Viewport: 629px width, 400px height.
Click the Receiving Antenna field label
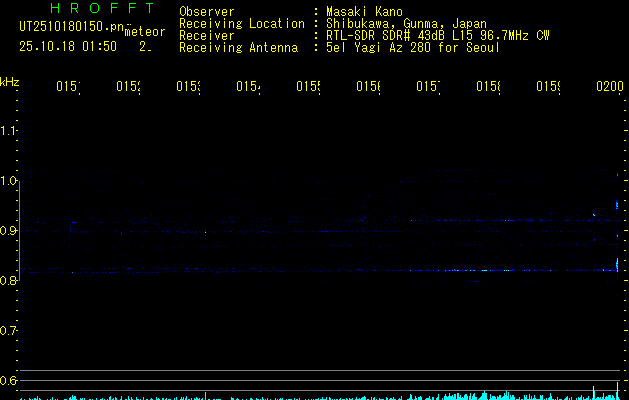click(x=238, y=47)
